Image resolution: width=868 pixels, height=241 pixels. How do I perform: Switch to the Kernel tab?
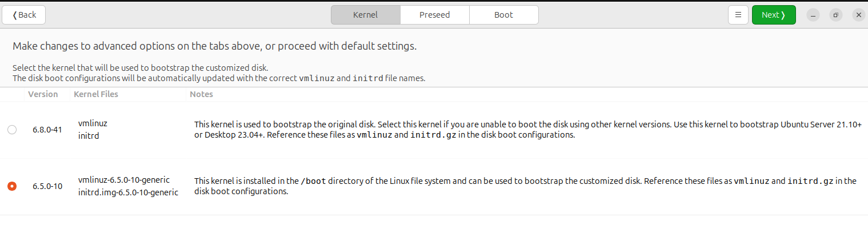tap(366, 15)
